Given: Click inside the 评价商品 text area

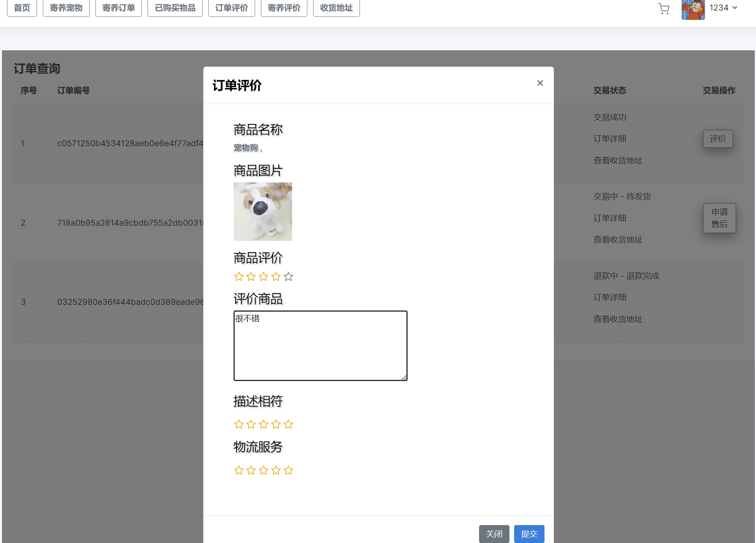Looking at the screenshot, I should (320, 346).
